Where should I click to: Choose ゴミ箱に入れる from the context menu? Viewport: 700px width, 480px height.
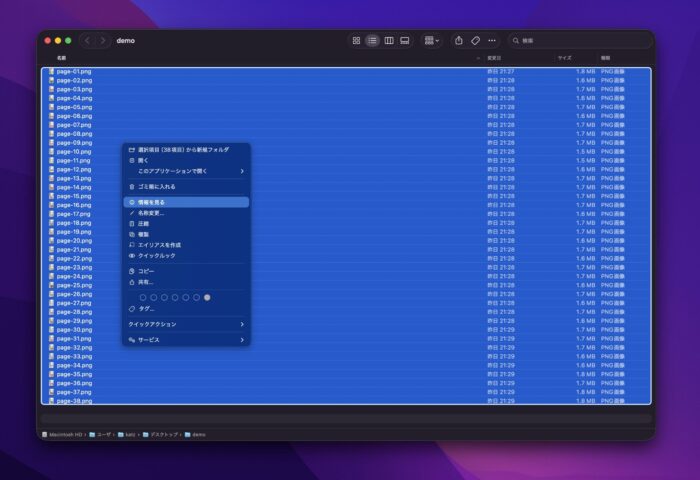187,186
